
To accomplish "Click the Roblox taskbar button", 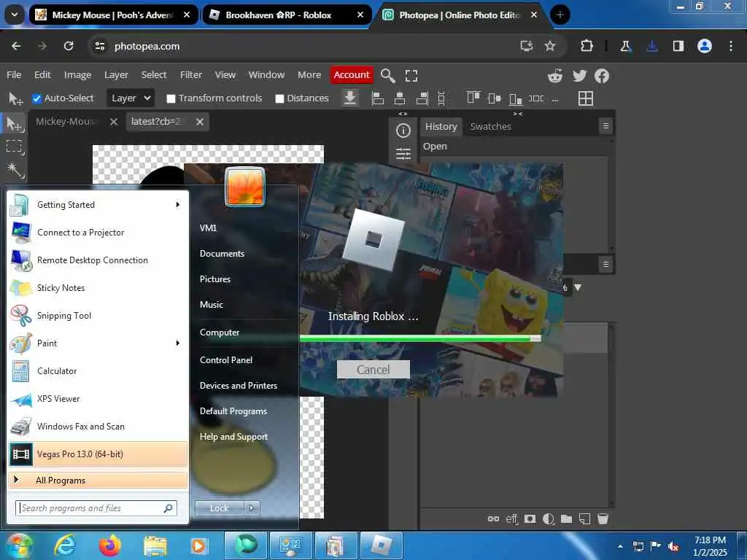I will coord(382,545).
